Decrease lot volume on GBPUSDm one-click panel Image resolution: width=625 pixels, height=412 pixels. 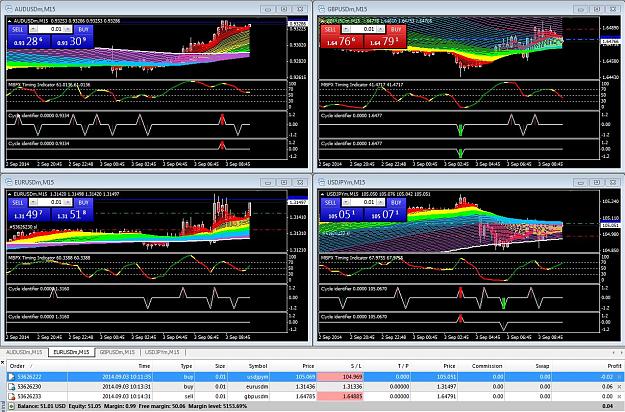click(346, 29)
